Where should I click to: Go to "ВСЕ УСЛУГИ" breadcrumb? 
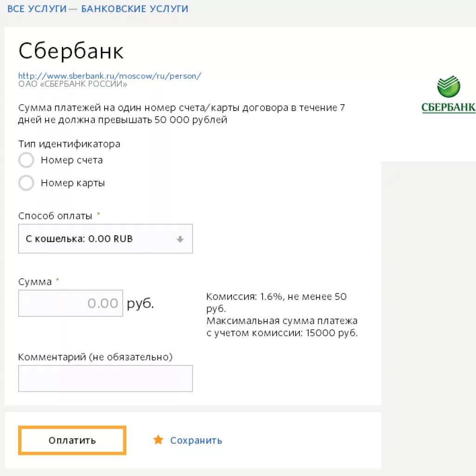[37, 9]
